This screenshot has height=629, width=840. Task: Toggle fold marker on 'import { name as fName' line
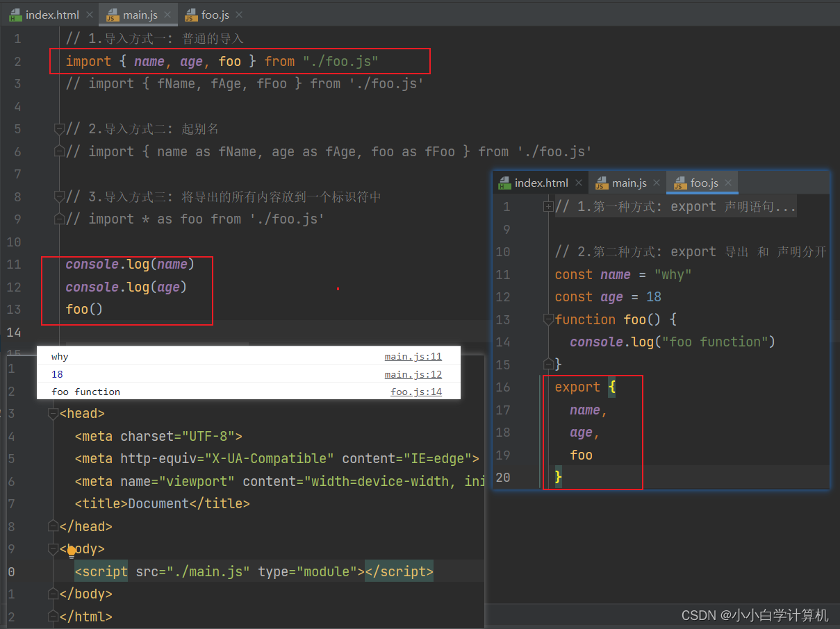tap(59, 151)
